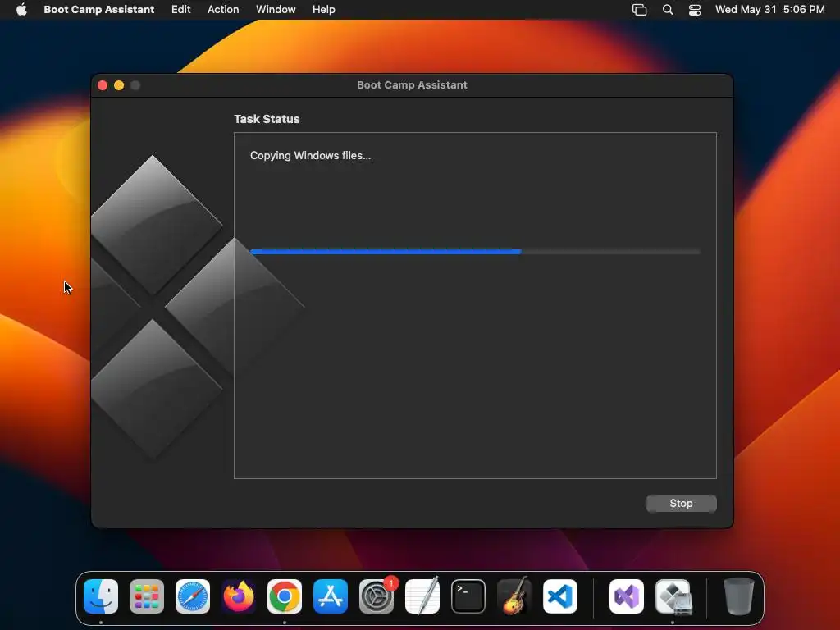Minimize the Boot Camp Assistant window
Viewport: 840px width, 630px height.
click(119, 85)
